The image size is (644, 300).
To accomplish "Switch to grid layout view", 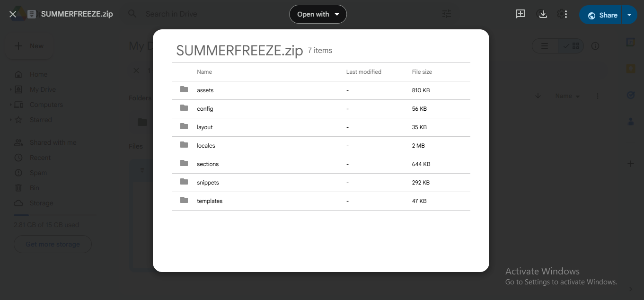I will [x=572, y=46].
